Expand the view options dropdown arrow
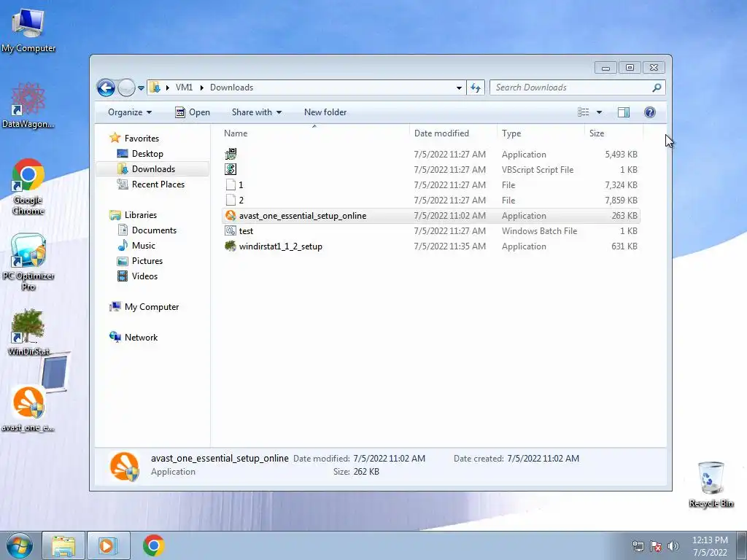The image size is (747, 560). (x=600, y=112)
